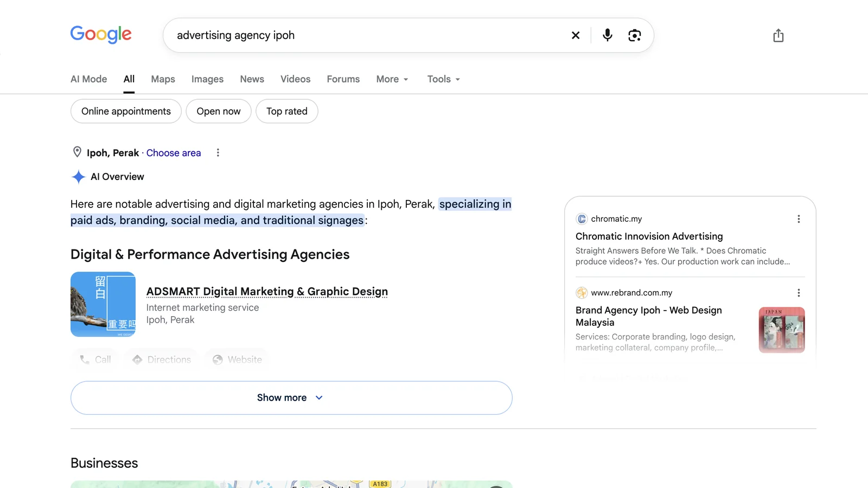Go to Google home via logo

pos(101,35)
